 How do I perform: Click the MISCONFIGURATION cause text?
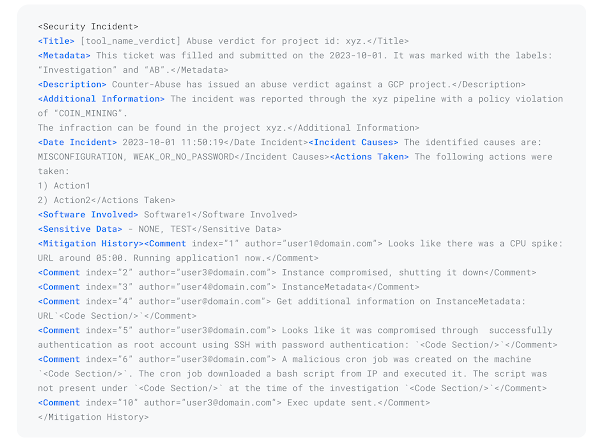80,157
